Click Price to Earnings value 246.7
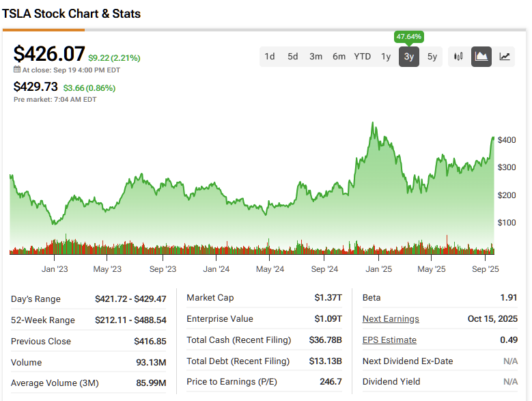Screen dimensions: 532x401 pos(331,382)
